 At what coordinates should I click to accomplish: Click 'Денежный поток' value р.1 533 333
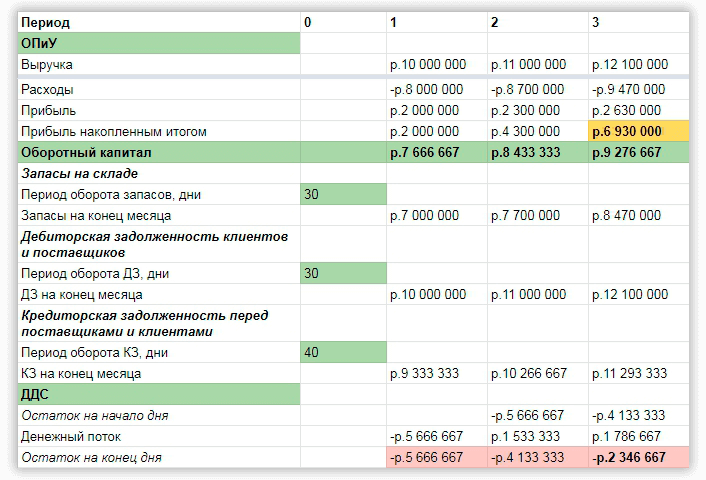click(537, 436)
